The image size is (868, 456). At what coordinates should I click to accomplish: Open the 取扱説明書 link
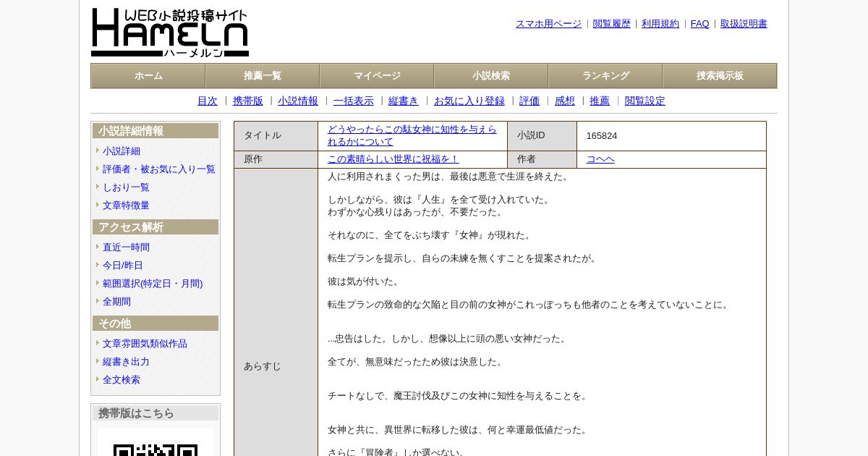coord(744,24)
